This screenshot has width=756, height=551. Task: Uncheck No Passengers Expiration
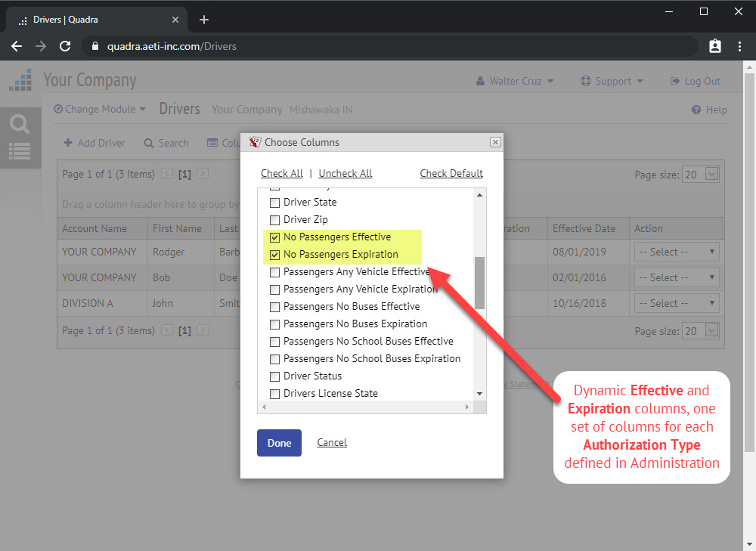275,255
